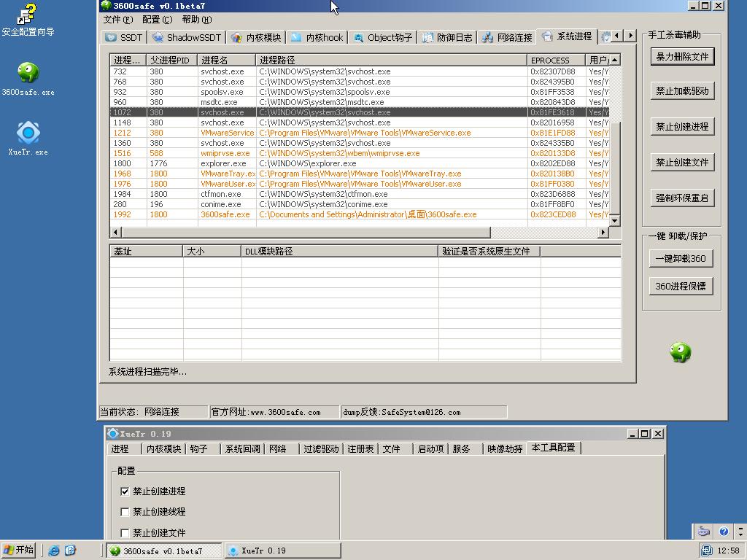Click the 内核hook tab icon
747x560 pixels.
tap(296, 37)
